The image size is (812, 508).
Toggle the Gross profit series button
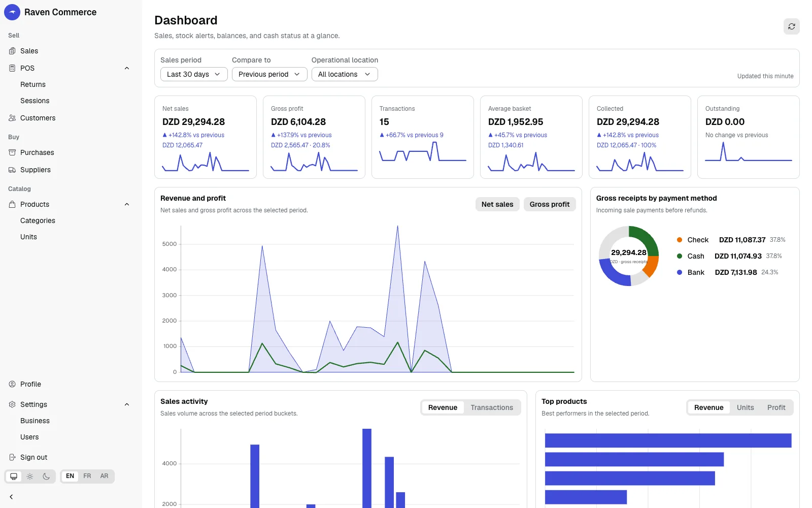coord(550,204)
